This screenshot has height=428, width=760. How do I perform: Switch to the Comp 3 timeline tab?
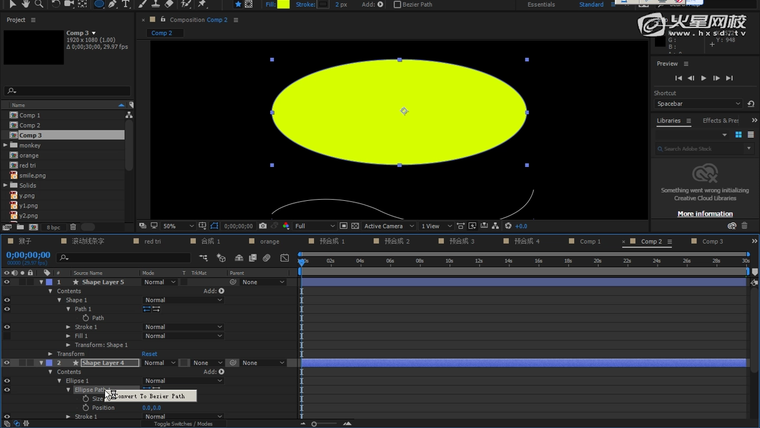(711, 241)
